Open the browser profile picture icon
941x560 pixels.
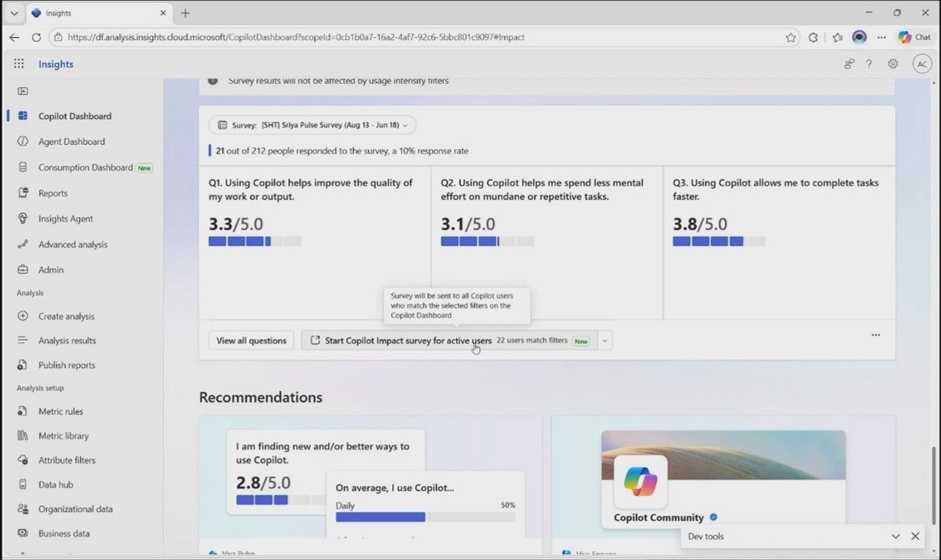pos(859,37)
